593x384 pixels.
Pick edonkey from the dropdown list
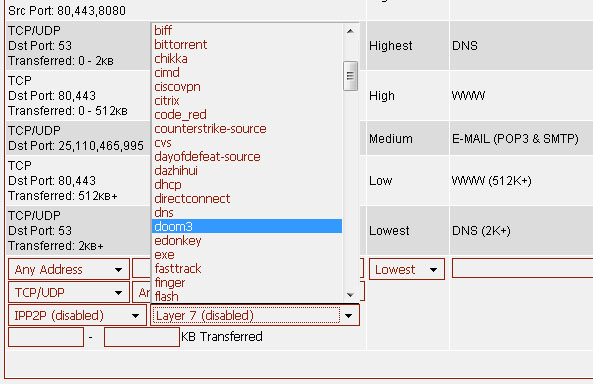pos(247,241)
